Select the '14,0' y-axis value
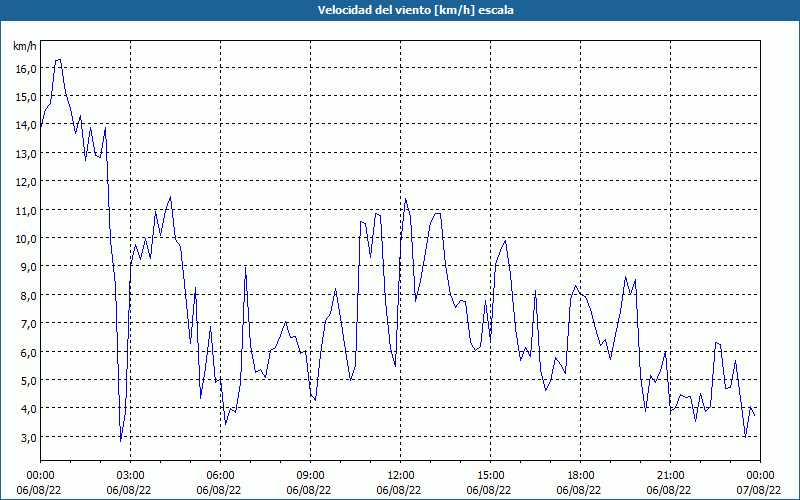Viewport: 800px width, 500px height. point(26,125)
